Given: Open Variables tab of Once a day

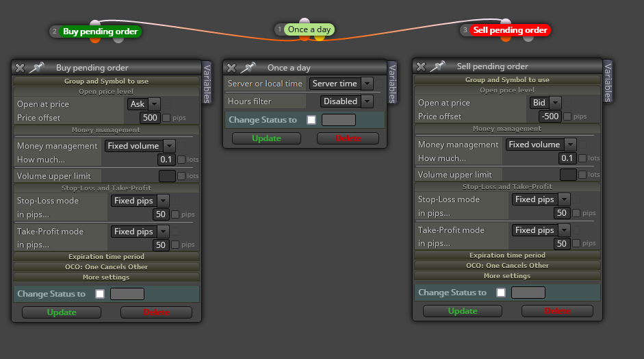Looking at the screenshot, I should point(392,84).
